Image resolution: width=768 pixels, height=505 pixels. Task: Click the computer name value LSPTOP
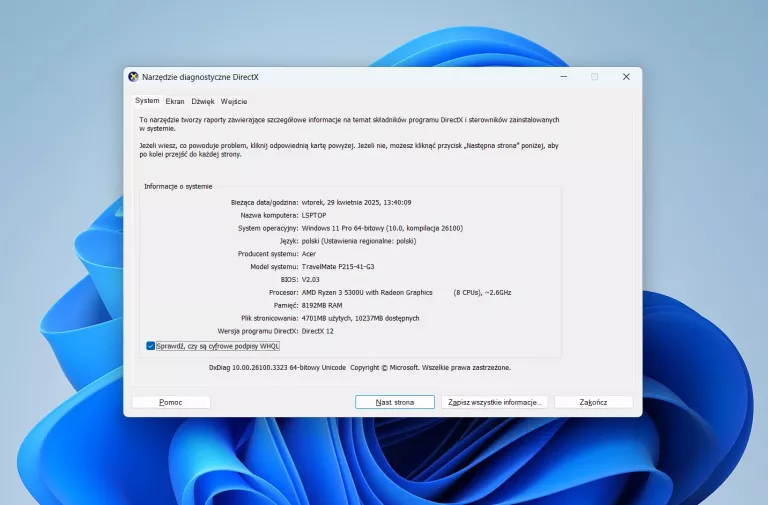pyautogui.click(x=314, y=215)
